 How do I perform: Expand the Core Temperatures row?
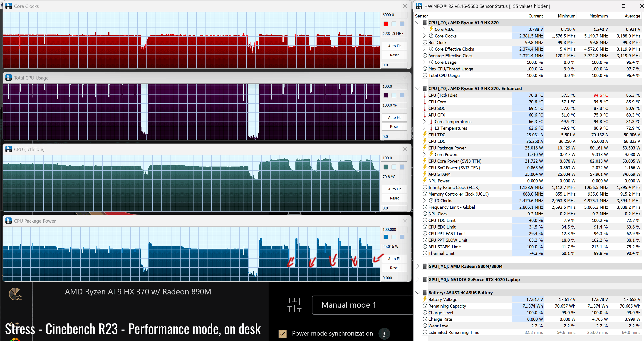[424, 121]
